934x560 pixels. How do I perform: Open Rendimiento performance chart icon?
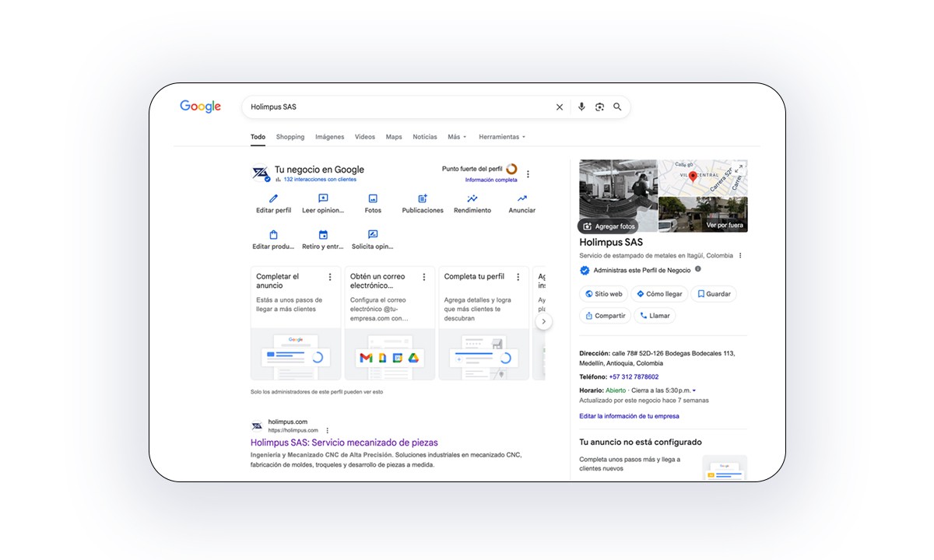[472, 199]
